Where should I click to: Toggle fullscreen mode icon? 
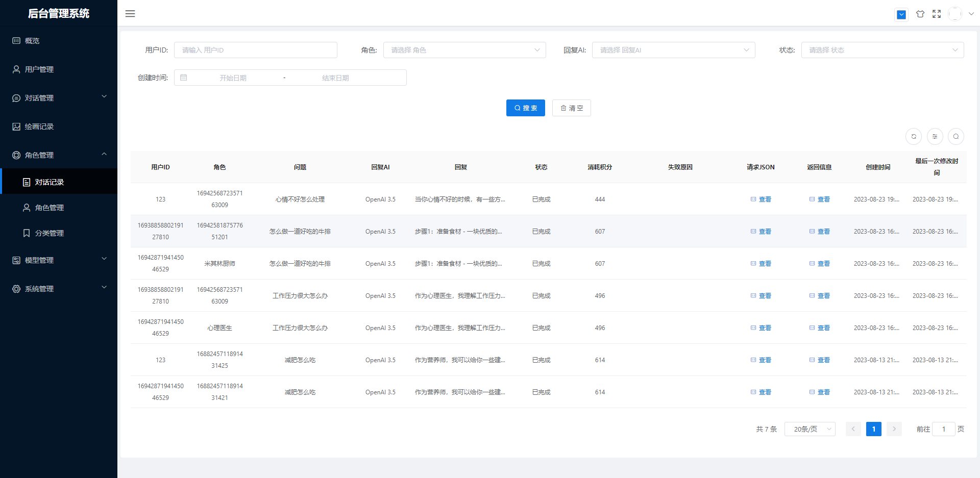point(937,14)
